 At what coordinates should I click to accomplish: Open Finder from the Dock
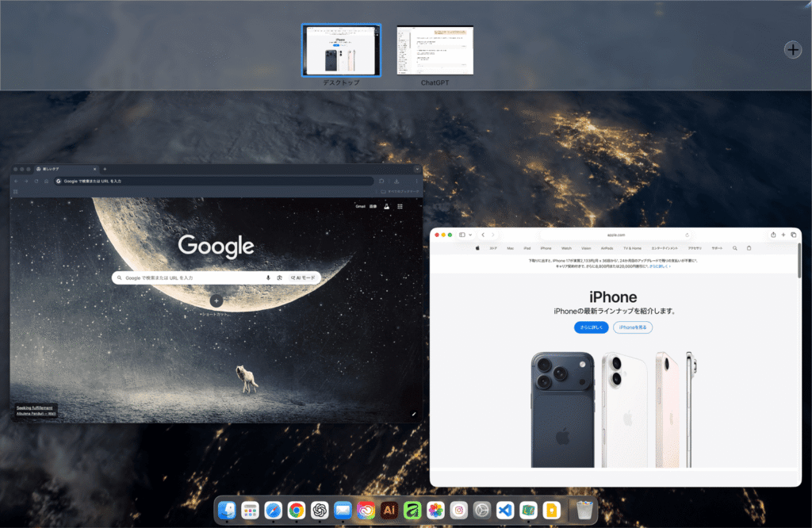pos(227,511)
